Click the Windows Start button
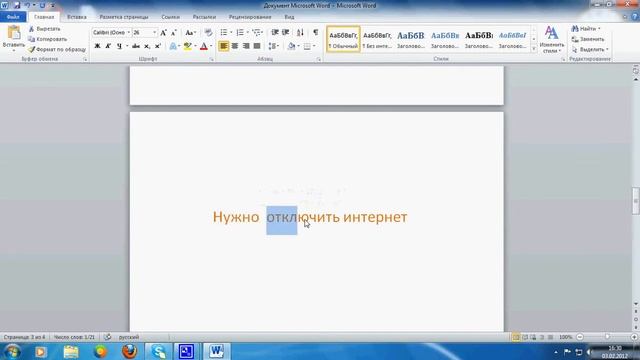 [13, 351]
